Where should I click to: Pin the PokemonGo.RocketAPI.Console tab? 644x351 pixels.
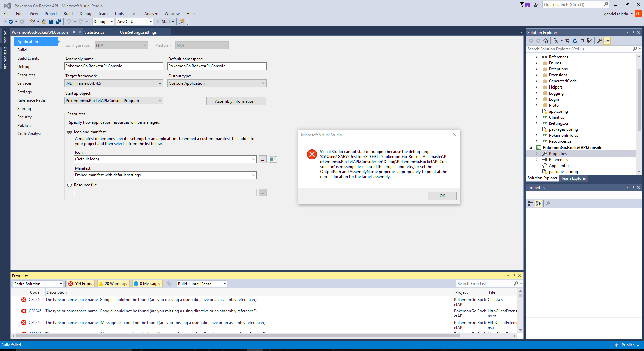click(x=73, y=32)
